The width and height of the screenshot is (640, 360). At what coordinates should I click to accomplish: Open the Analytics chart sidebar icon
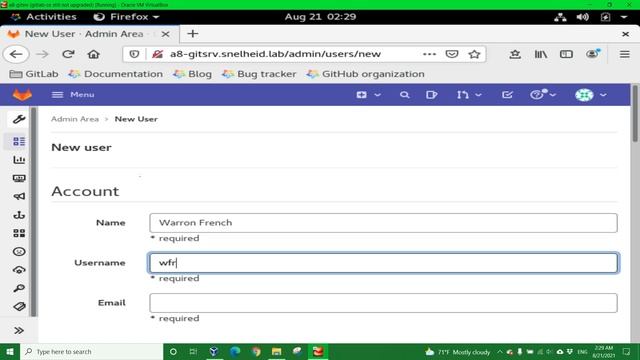pyautogui.click(x=19, y=160)
